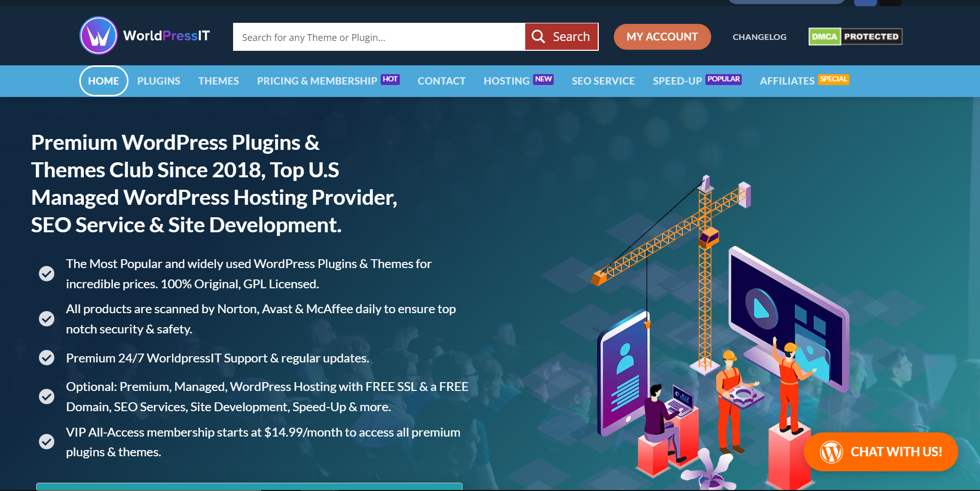Click the checkmark beside the Norton security bullet
The image size is (980, 491).
point(47,318)
